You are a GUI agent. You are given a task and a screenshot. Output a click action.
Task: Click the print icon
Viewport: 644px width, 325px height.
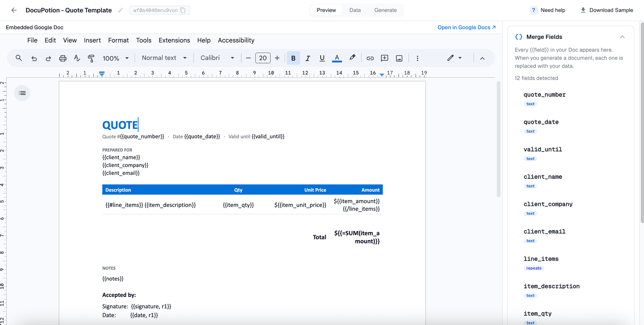point(63,58)
